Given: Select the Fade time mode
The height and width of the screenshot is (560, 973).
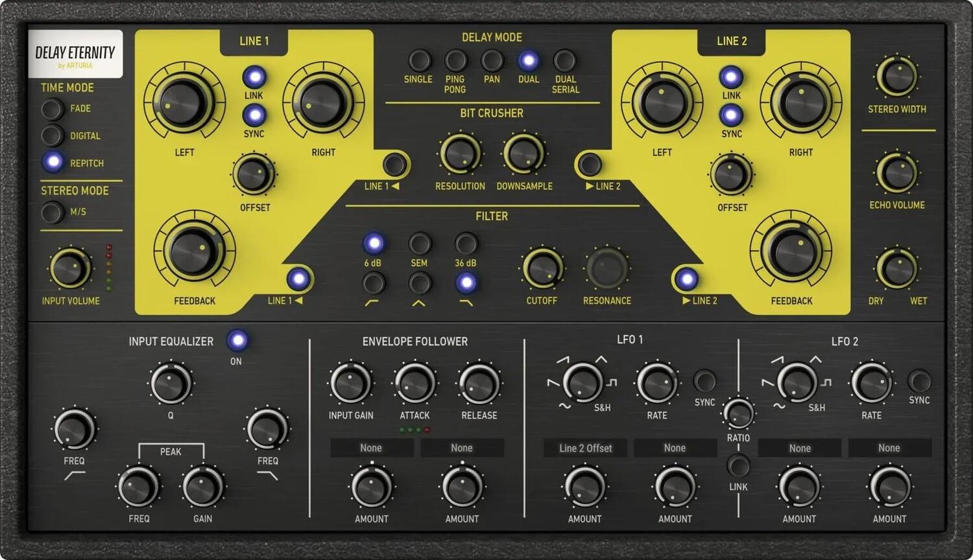Looking at the screenshot, I should click(x=52, y=109).
